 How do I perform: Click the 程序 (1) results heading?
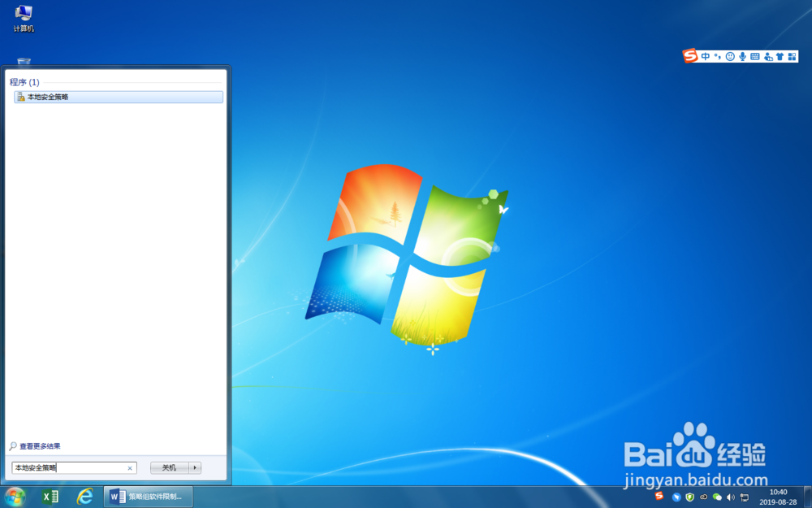click(24, 82)
